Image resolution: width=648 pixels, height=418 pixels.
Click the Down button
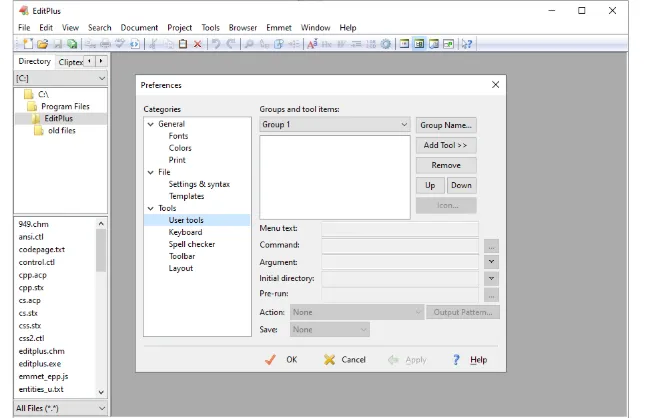[461, 185]
